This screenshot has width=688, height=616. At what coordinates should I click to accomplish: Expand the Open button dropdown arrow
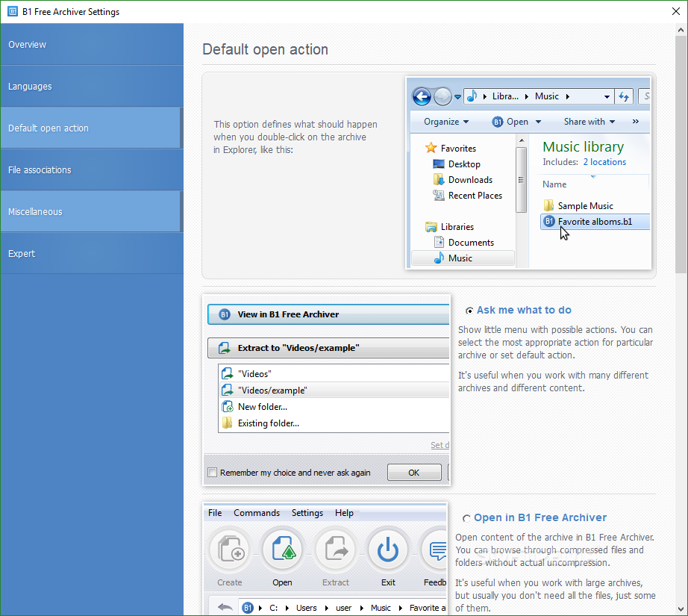point(538,122)
